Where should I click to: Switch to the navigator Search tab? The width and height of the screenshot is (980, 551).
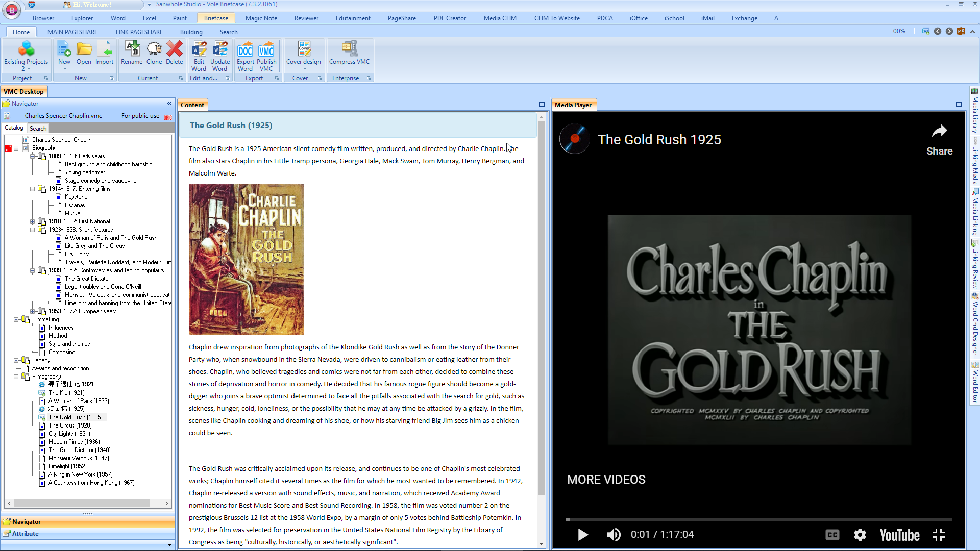pyautogui.click(x=38, y=128)
